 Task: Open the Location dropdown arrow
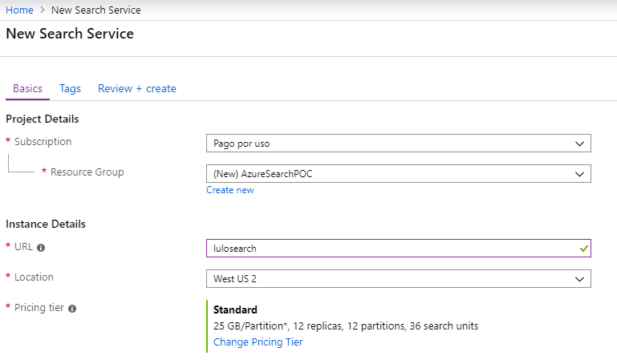[579, 279]
